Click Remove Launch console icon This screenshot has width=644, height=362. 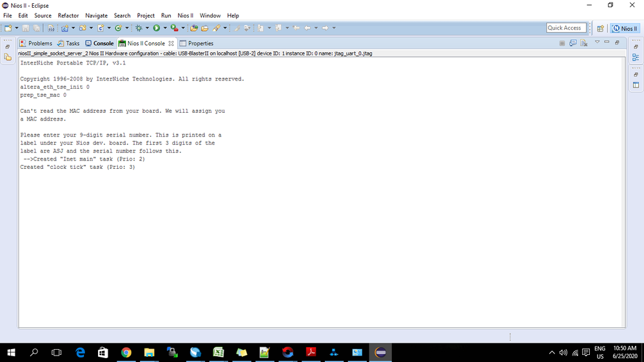584,43
